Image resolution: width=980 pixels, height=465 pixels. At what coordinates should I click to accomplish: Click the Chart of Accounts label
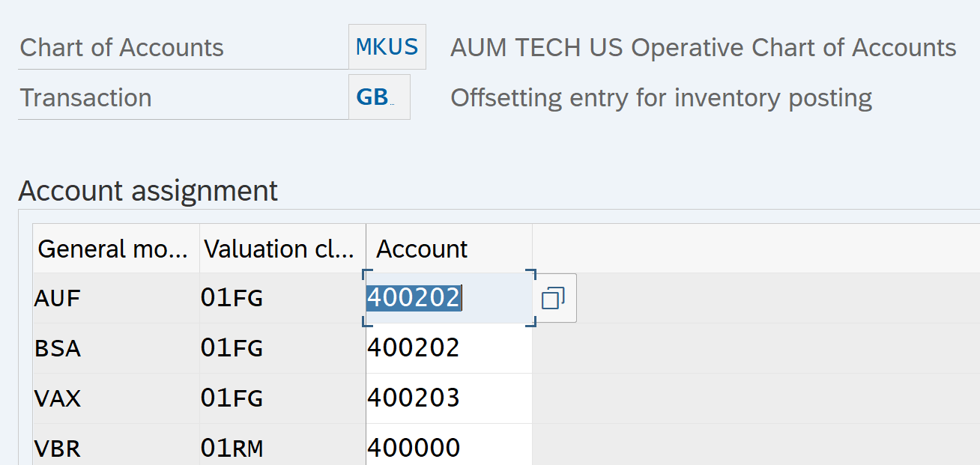[121, 48]
